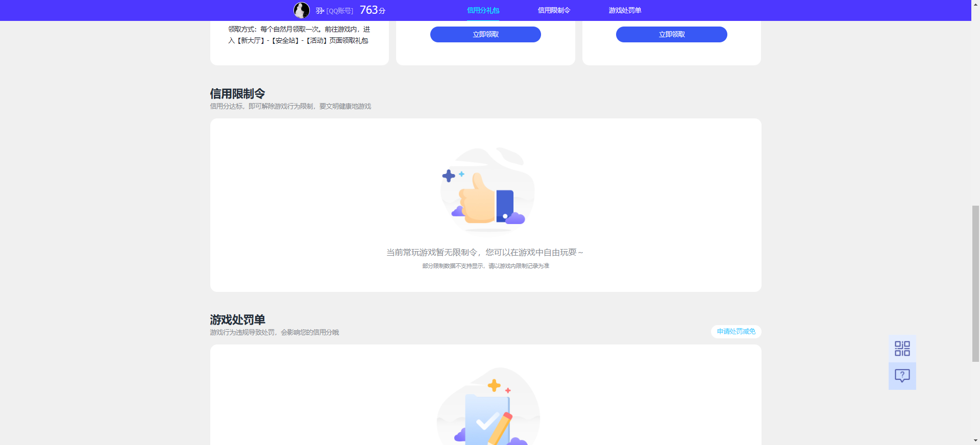
Task: Click 立即领取 button in middle card
Action: click(x=485, y=34)
